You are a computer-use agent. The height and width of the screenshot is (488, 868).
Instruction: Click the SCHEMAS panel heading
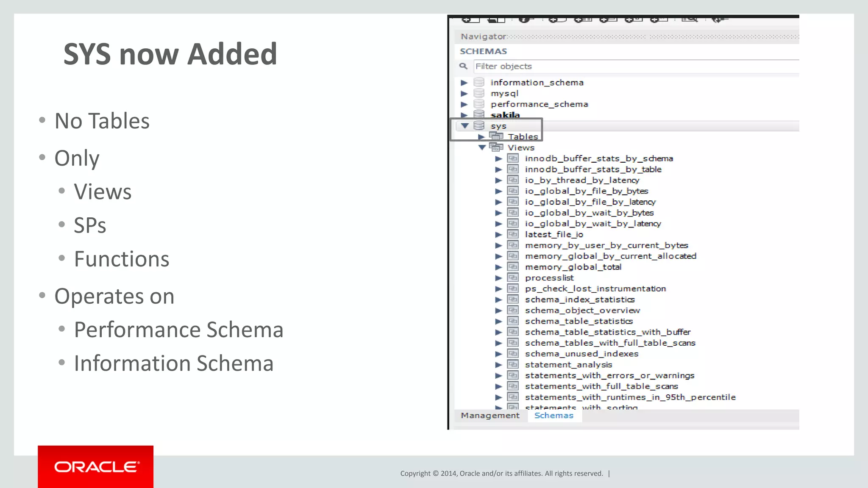pos(483,51)
